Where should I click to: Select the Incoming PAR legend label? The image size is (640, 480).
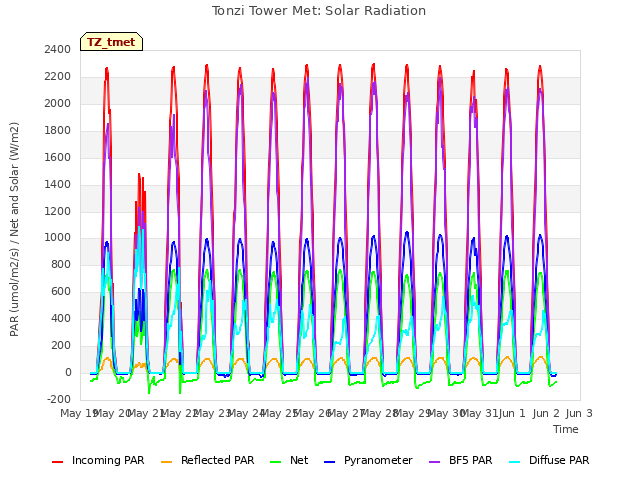coord(108,460)
